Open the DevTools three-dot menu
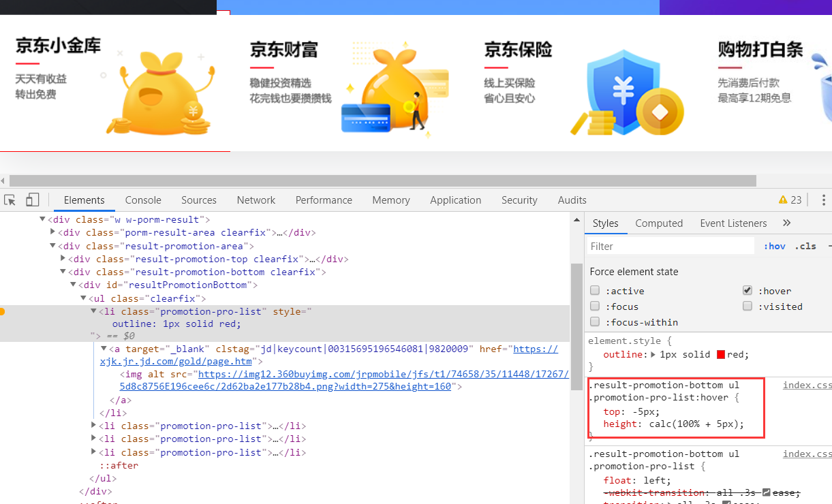The height and width of the screenshot is (504, 832). click(x=823, y=200)
